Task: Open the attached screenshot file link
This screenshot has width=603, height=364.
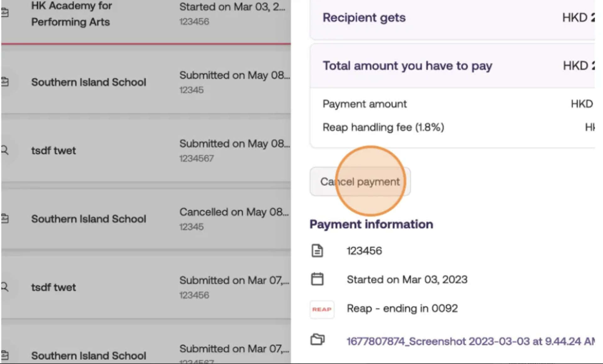Action: 470,341
